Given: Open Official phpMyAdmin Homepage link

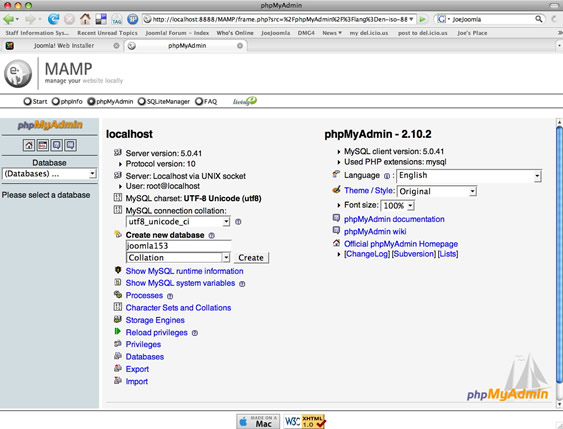Looking at the screenshot, I should click(x=401, y=244).
